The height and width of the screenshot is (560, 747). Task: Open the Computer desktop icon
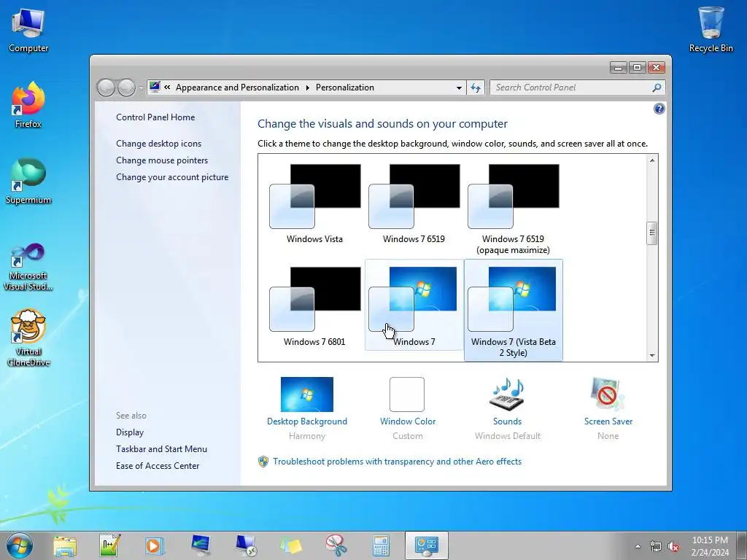pos(28,31)
